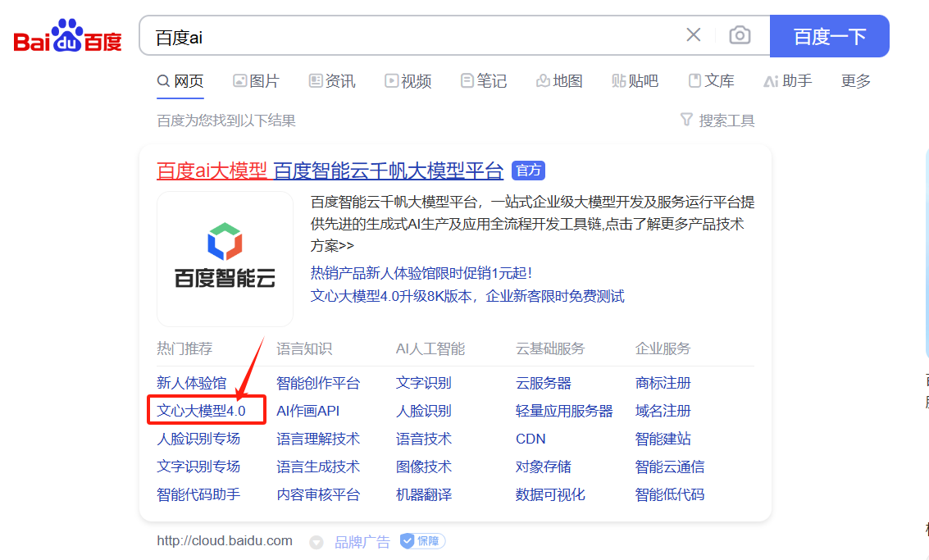Open the 智能代码助手 link
This screenshot has width=929, height=560.
(x=198, y=494)
